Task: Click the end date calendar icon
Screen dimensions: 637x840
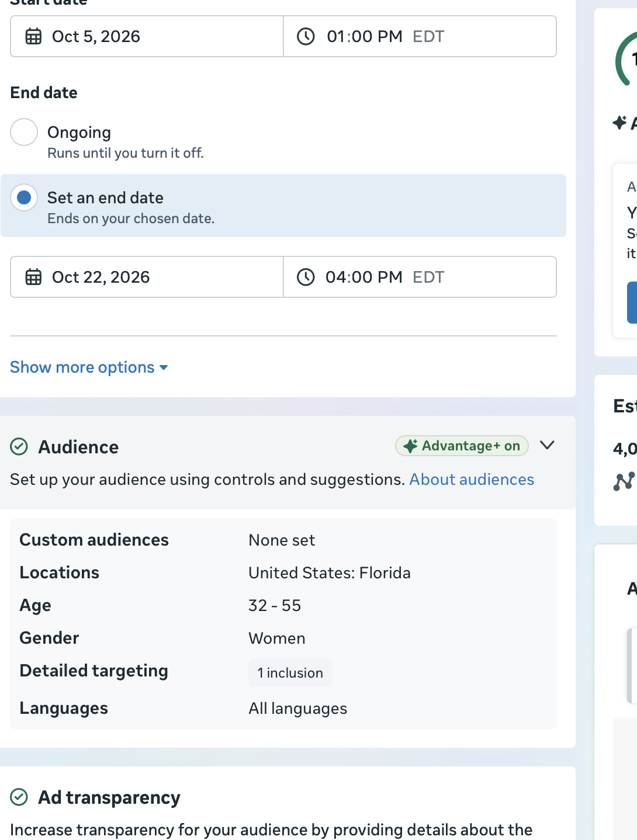Action: pos(33,277)
